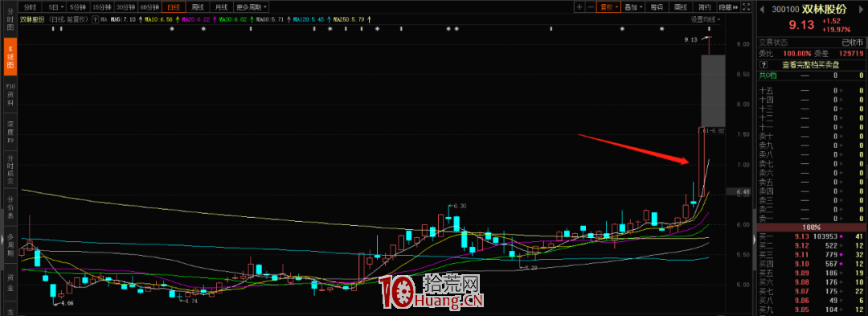Open K线图 sidebar tab
868x316 pixels.
(10, 57)
